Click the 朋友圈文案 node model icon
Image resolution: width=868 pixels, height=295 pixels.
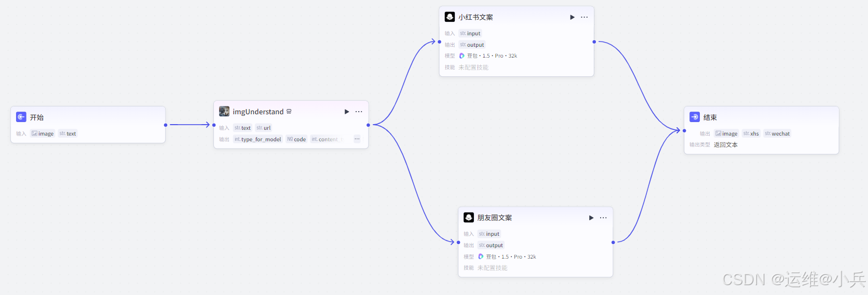(x=469, y=217)
